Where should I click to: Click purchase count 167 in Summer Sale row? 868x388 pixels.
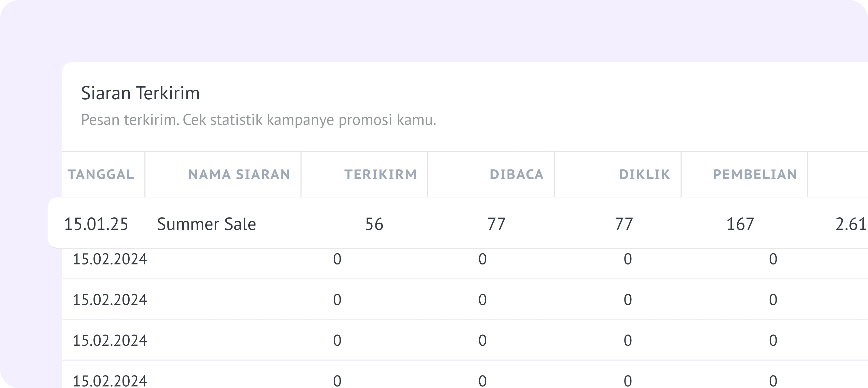[x=740, y=224]
